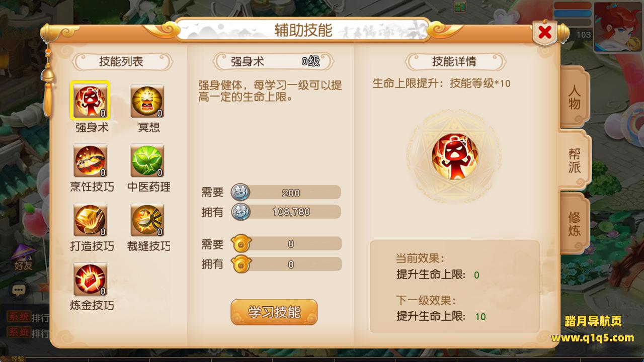
Task: Tap the player avatar portrait
Action: coord(617,26)
